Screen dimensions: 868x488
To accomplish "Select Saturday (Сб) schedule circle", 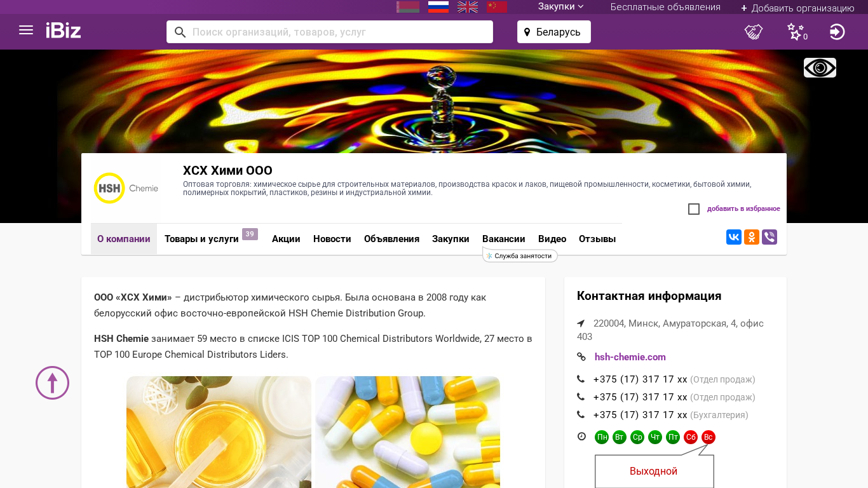I will click(x=691, y=437).
